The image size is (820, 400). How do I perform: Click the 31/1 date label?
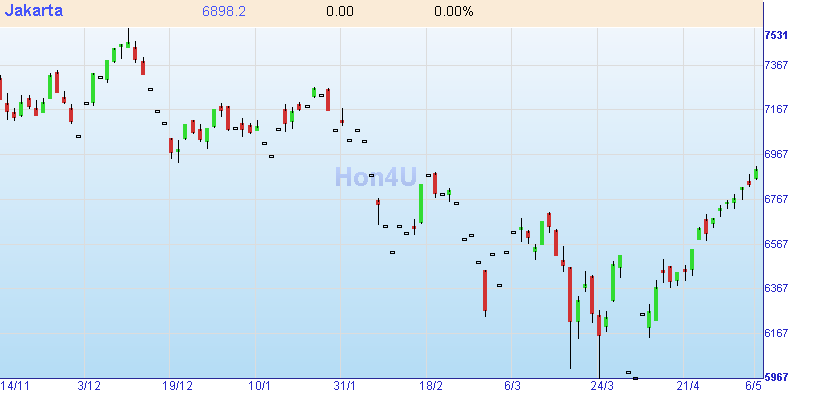[344, 386]
